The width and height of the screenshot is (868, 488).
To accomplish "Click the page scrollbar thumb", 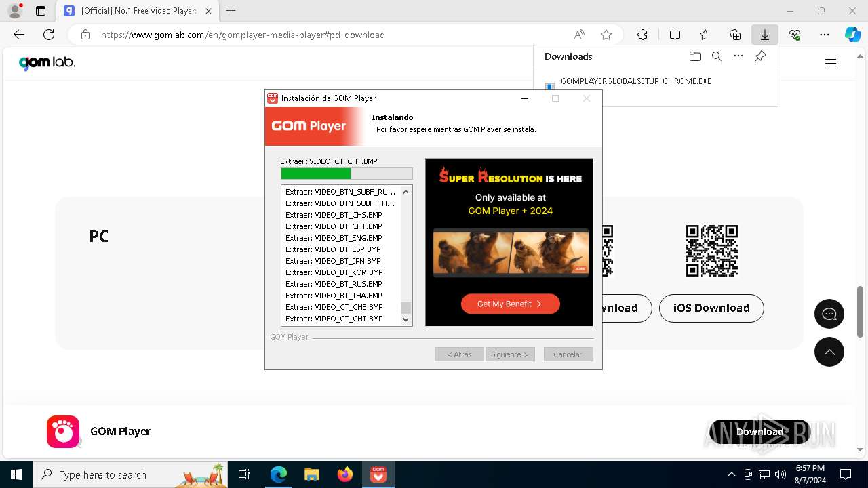I will pyautogui.click(x=861, y=311).
